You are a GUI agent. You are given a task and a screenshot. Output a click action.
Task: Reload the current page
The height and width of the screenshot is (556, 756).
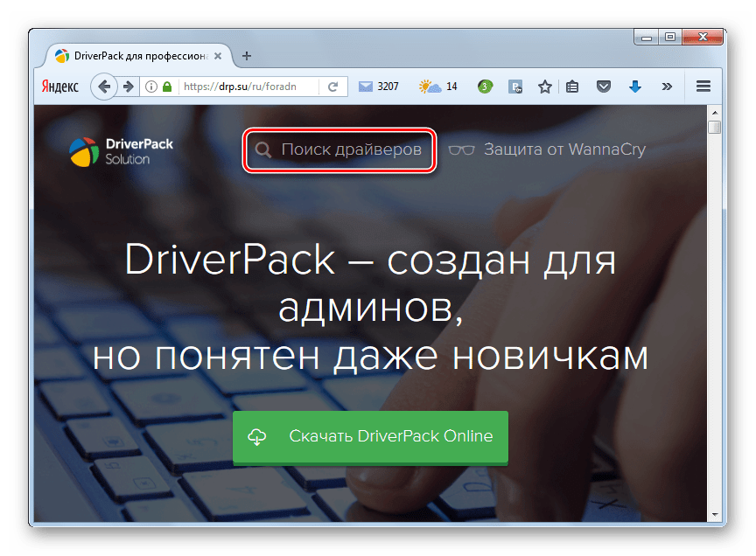coord(332,87)
